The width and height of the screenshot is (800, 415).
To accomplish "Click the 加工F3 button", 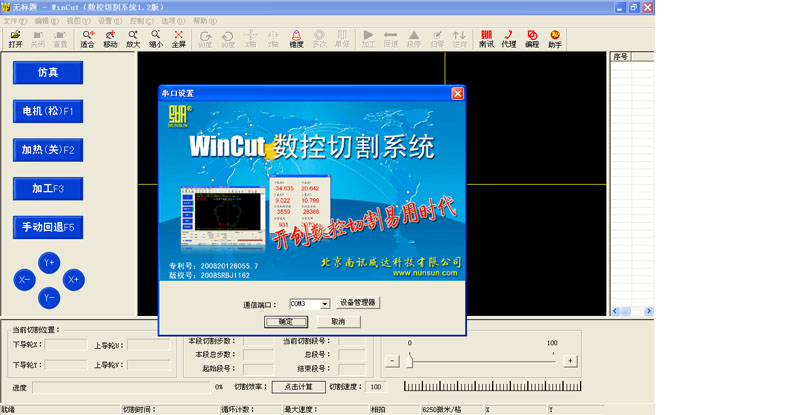I will (48, 188).
